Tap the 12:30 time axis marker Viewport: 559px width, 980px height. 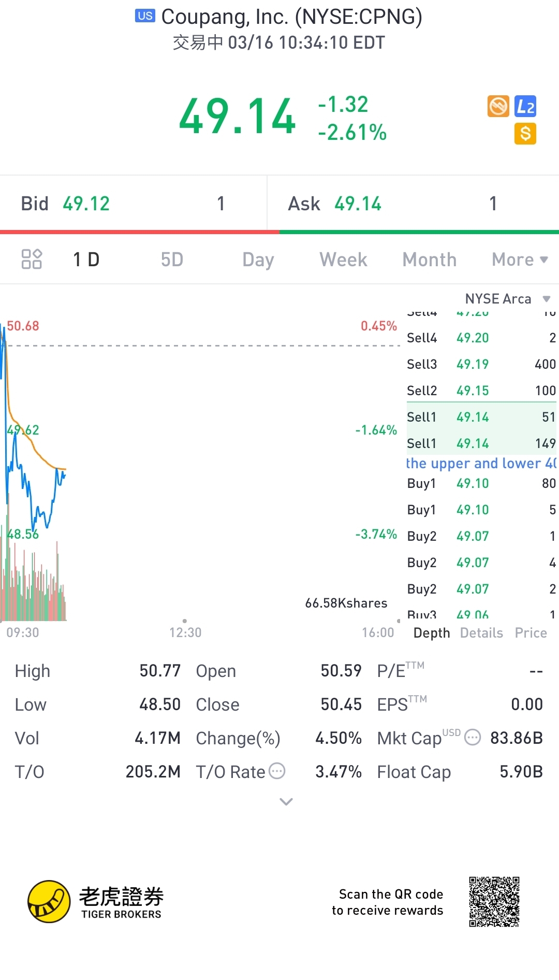pos(185,632)
